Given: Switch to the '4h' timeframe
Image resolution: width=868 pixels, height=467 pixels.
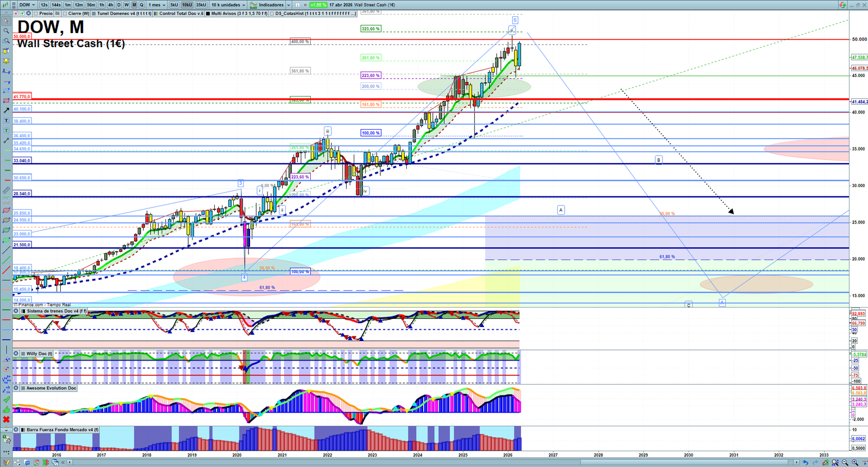Looking at the screenshot, I should (111, 5).
